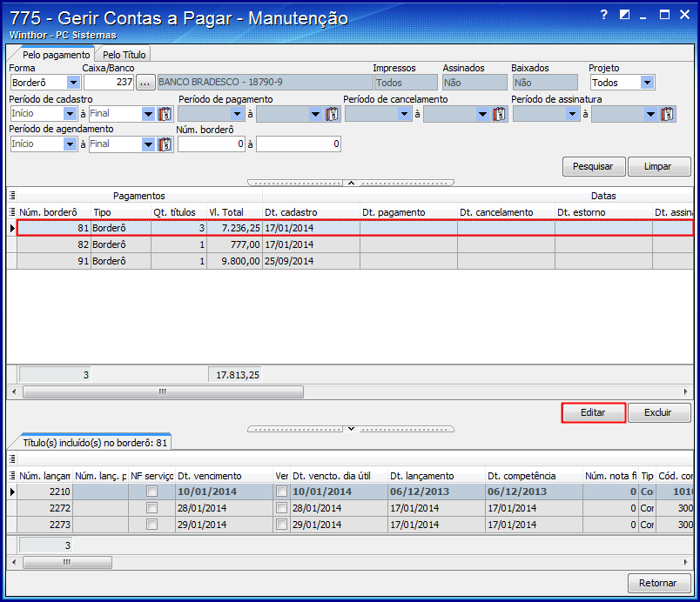This screenshot has width=700, height=602.
Task: Click Dt. vencimento cell 29/01/2014
Action: pyautogui.click(x=224, y=525)
